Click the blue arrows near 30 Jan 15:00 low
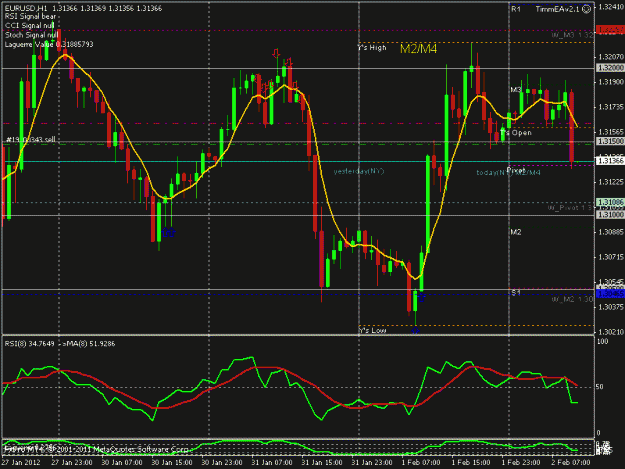The height and width of the screenshot is (469, 625). [168, 232]
